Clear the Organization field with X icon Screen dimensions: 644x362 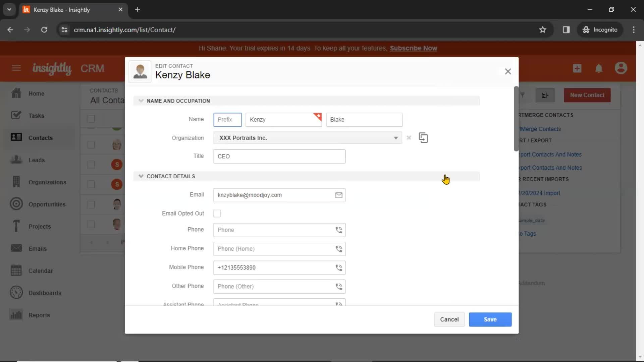point(408,137)
